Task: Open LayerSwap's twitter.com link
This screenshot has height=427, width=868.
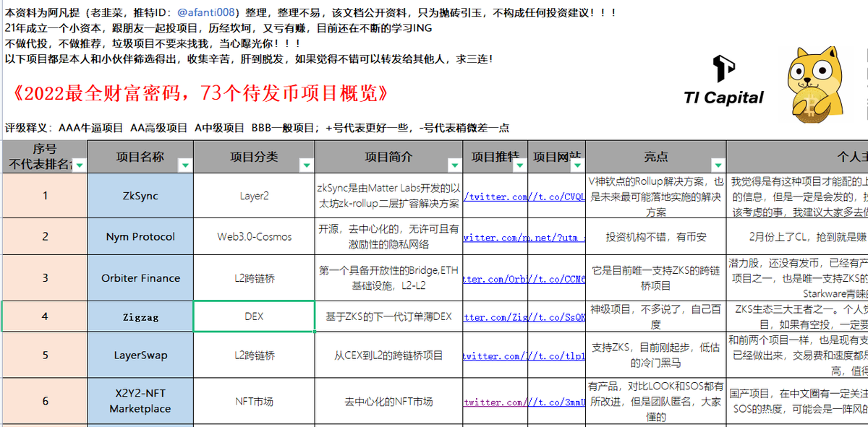Action: pos(495,355)
